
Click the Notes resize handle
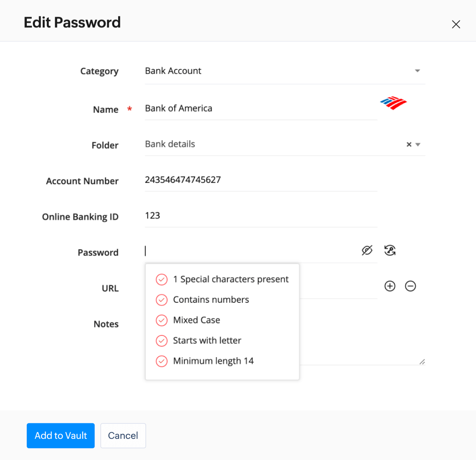(x=422, y=361)
